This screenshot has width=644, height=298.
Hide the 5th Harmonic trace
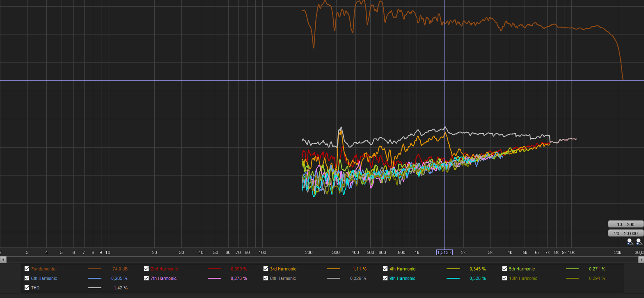504,269
